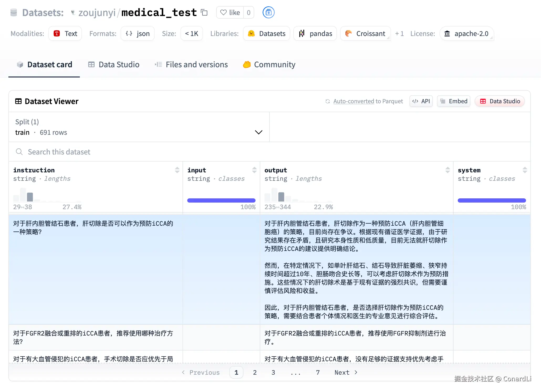Click the instruction lengths histogram bar
Image resolution: width=541 pixels, height=392 pixels.
(x=30, y=197)
